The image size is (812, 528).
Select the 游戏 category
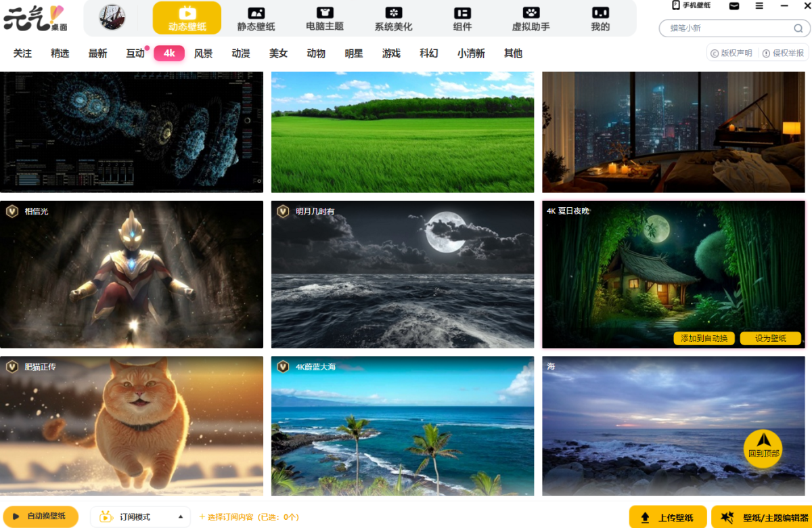[391, 53]
